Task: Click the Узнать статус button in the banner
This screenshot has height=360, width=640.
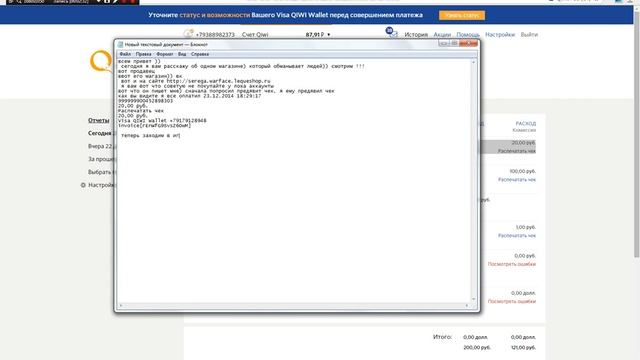Action: (462, 15)
